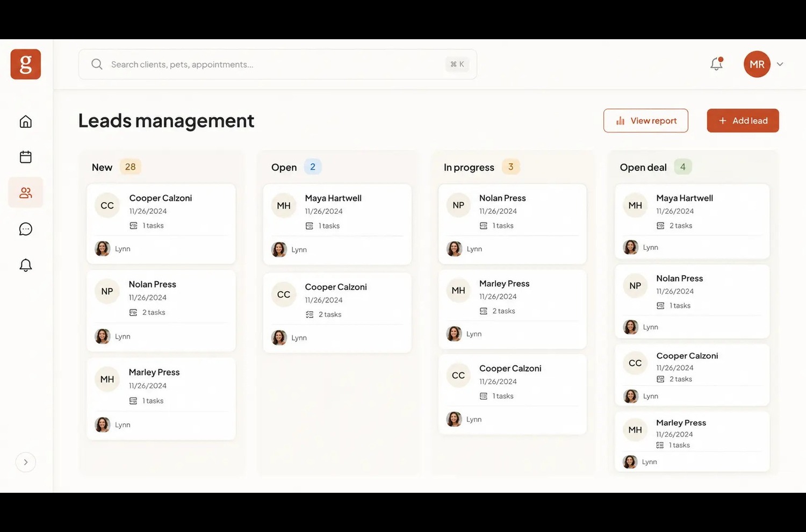Open Nolan Press card in In progress

click(x=513, y=224)
